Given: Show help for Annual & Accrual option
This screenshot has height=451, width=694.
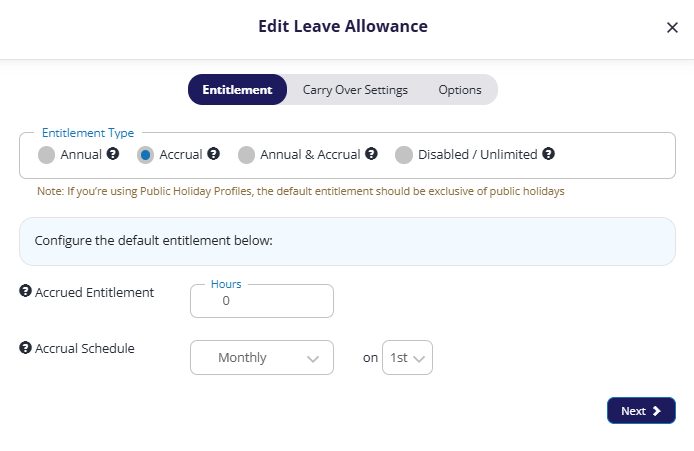Looking at the screenshot, I should 371,154.
